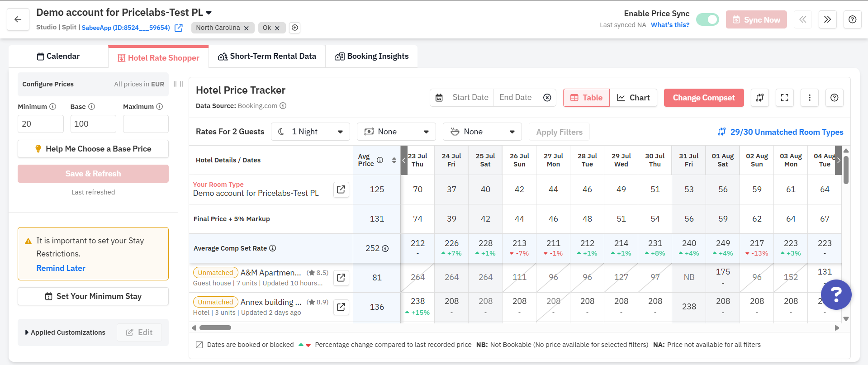The height and width of the screenshot is (365, 868).
Task: Clear the date range with X icon
Action: pyautogui.click(x=547, y=98)
